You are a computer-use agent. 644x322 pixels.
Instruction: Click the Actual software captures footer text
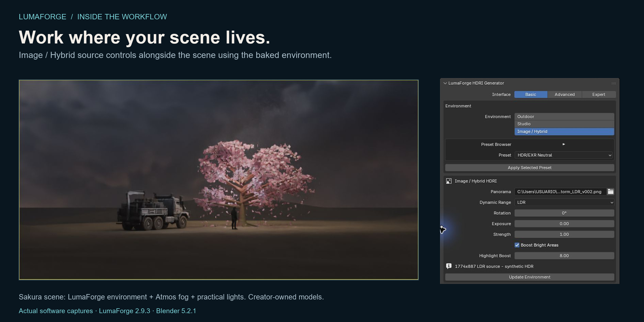tap(56, 311)
